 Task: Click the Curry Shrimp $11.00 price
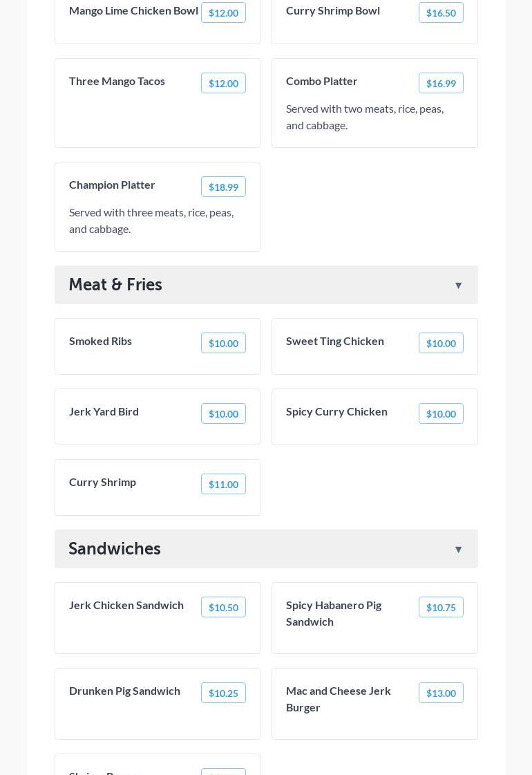(223, 485)
